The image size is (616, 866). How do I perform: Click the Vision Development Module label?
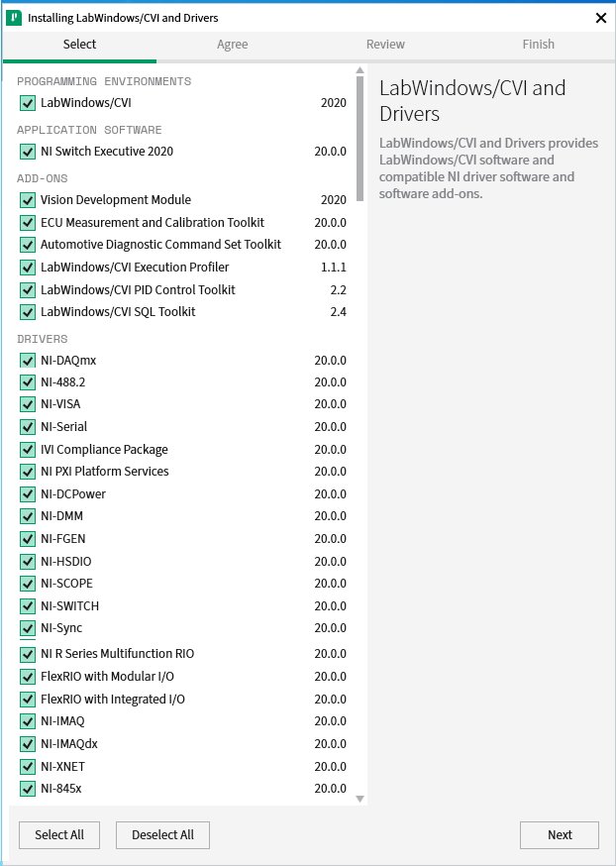116,200
